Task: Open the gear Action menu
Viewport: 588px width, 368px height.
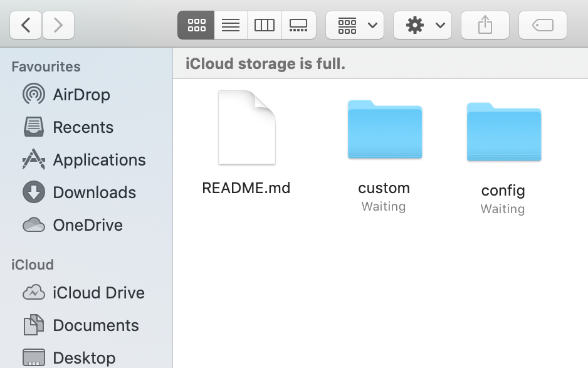Action: click(422, 25)
